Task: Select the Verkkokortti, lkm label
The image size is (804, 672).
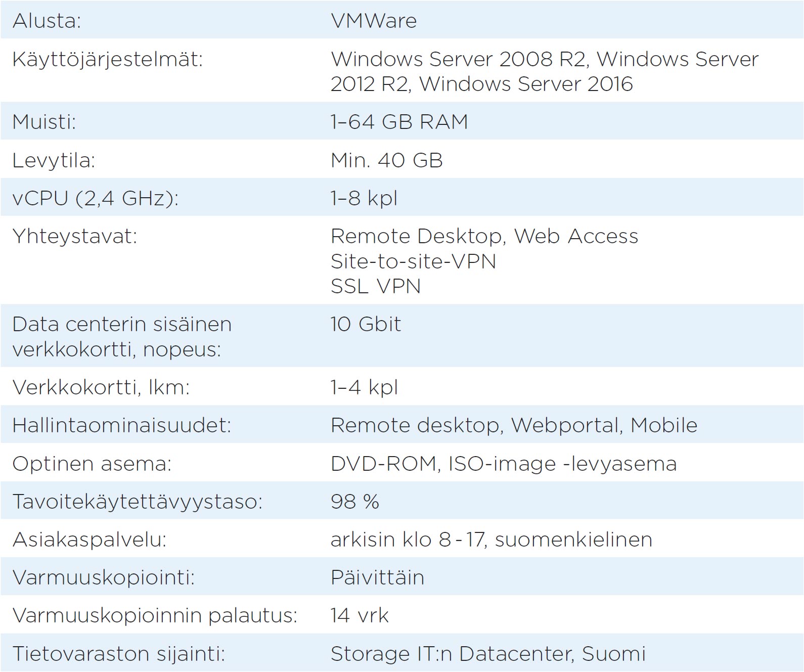Action: (101, 387)
